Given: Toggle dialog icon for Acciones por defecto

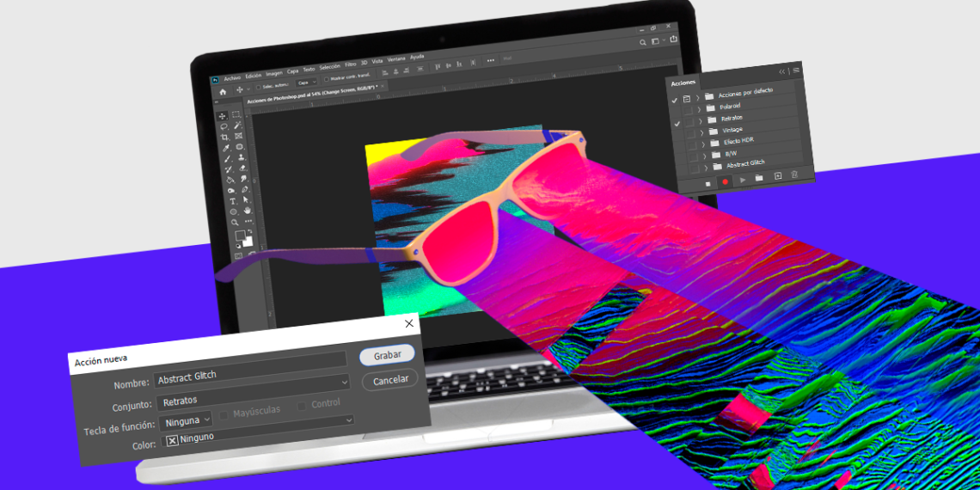Looking at the screenshot, I should click(687, 99).
